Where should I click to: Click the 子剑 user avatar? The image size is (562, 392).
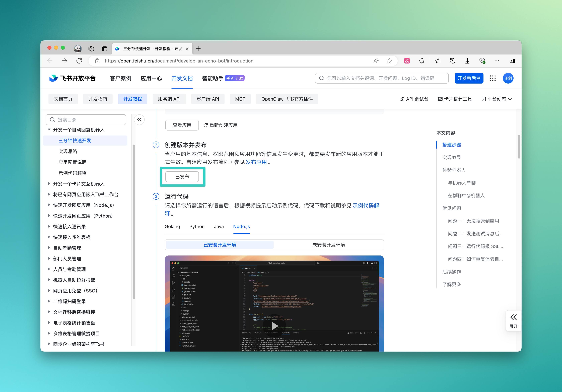pyautogui.click(x=508, y=78)
